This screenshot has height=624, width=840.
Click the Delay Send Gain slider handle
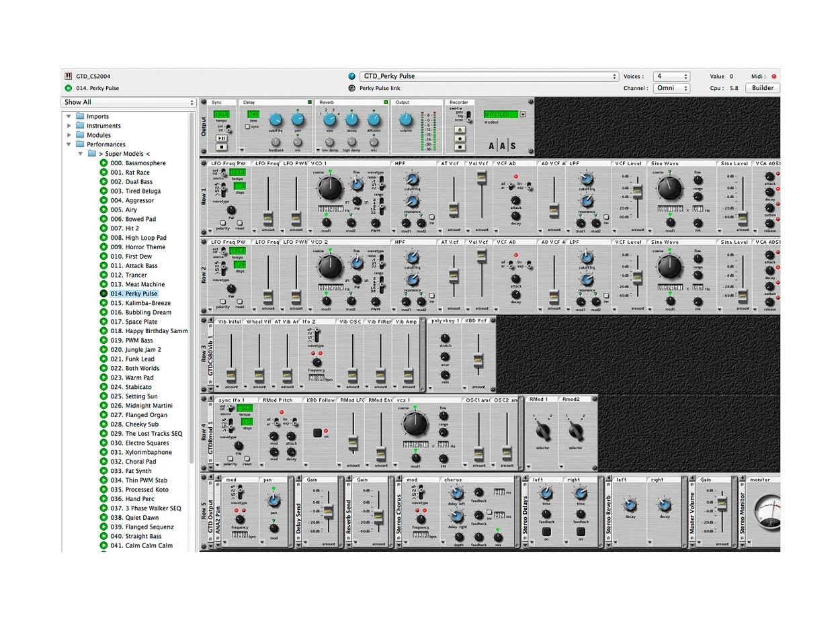coord(329,512)
